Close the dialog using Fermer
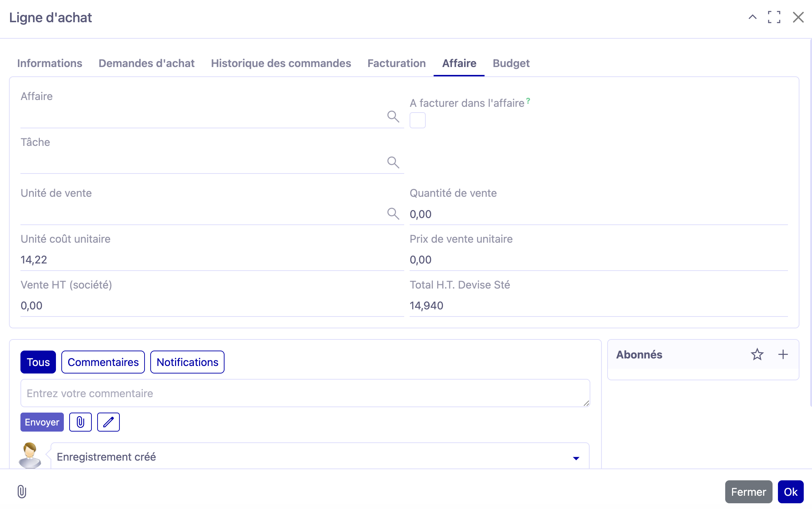812x509 pixels. 748,491
